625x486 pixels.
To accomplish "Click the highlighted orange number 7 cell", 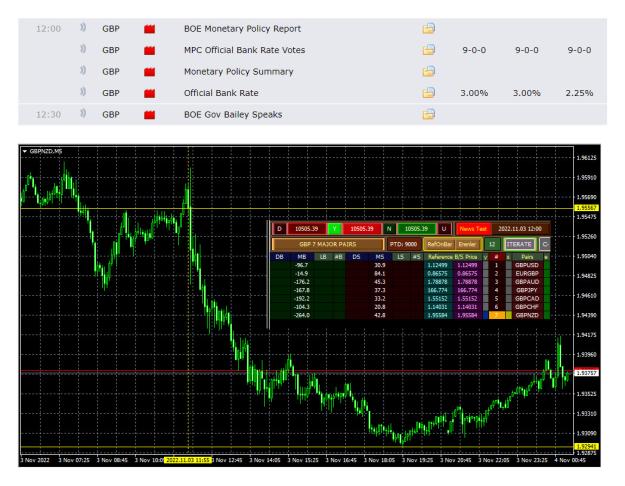I will [x=496, y=315].
